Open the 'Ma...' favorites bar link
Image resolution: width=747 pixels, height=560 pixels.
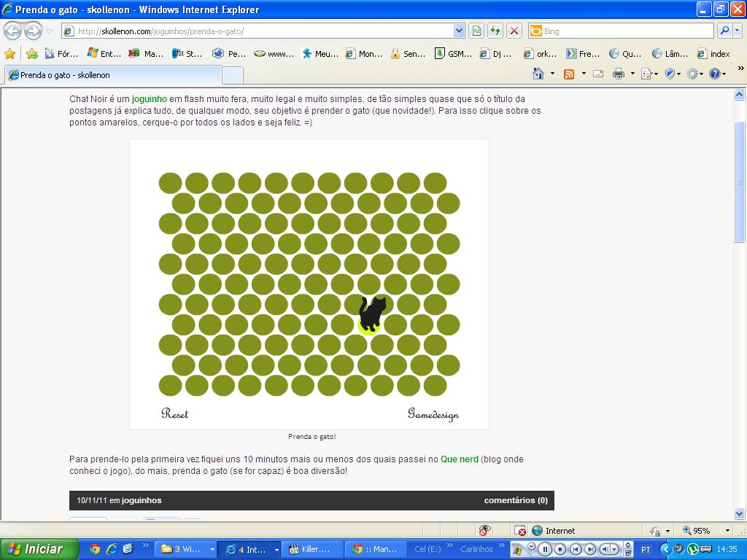click(146, 54)
